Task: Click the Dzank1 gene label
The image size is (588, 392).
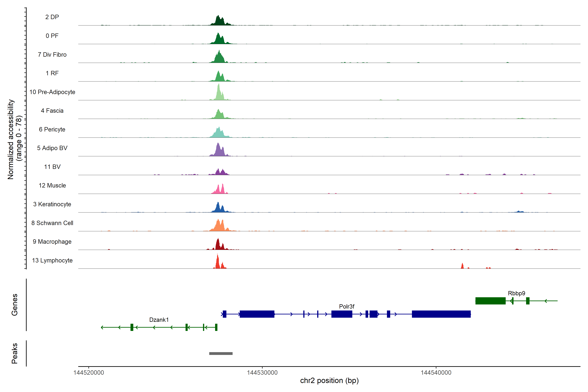Action: [159, 320]
